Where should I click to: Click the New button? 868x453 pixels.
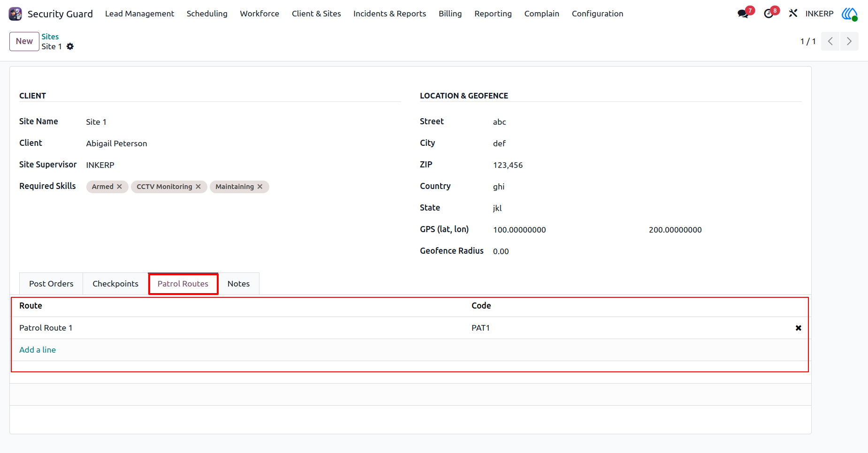tap(24, 41)
